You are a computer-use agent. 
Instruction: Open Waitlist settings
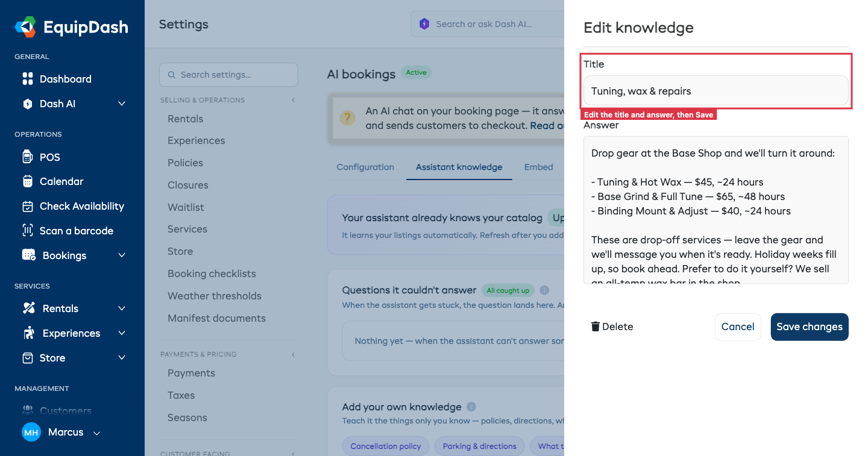click(186, 207)
